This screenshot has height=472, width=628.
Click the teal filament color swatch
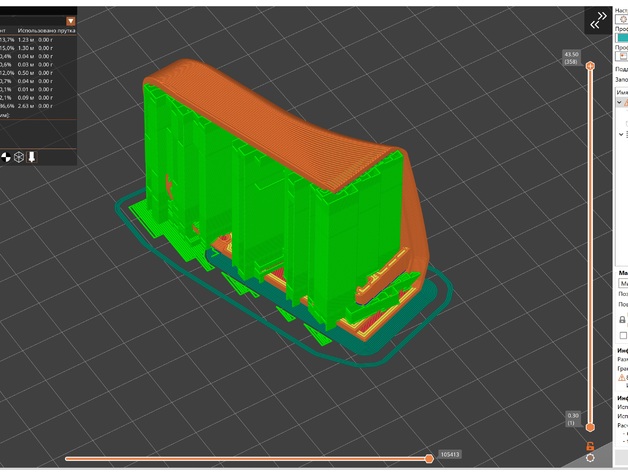(621, 38)
